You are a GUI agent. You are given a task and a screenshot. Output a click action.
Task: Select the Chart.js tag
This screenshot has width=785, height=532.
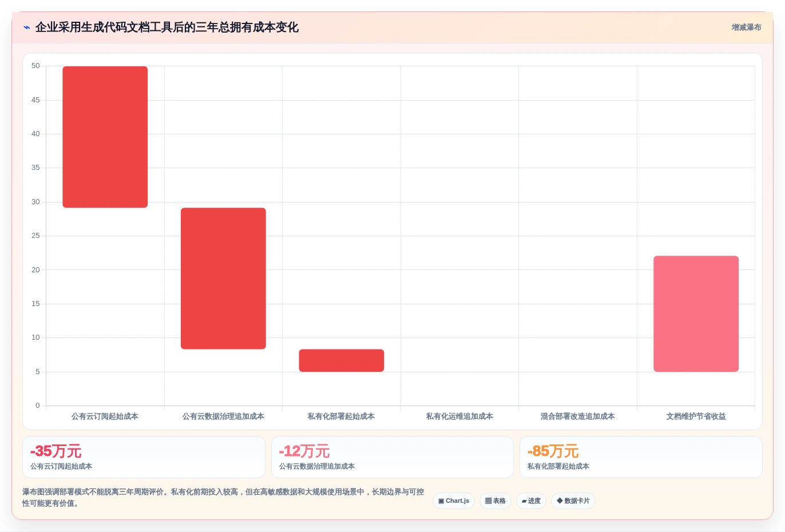(454, 501)
